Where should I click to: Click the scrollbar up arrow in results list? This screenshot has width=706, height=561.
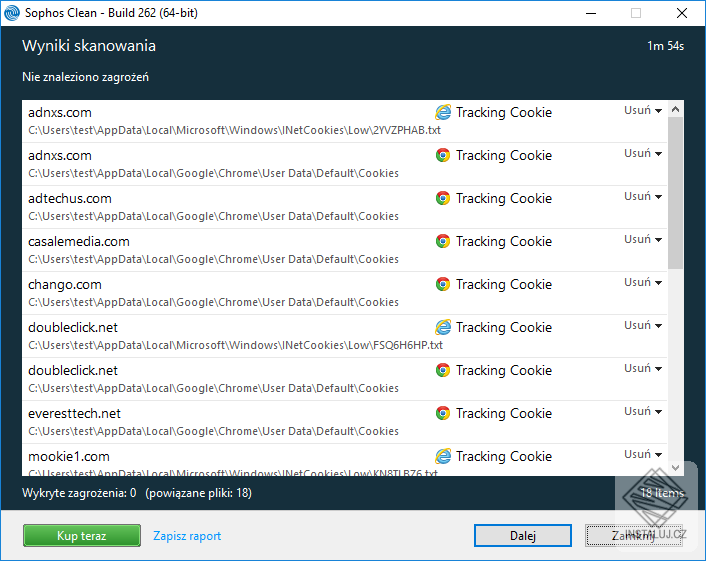click(x=675, y=109)
